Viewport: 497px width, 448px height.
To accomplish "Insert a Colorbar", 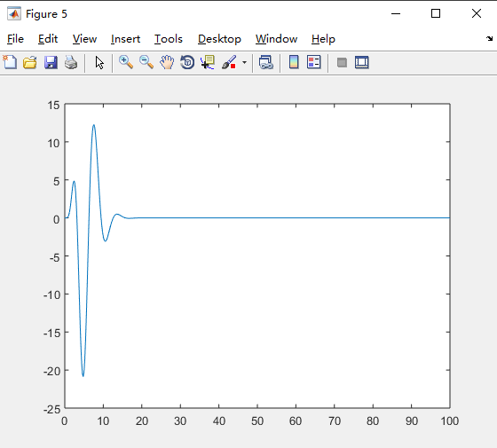I will click(294, 62).
